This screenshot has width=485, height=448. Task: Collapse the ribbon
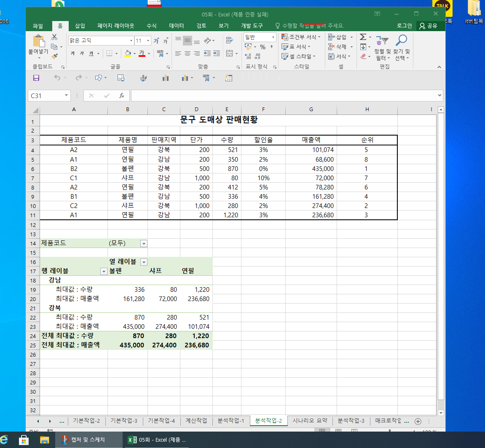point(439,67)
